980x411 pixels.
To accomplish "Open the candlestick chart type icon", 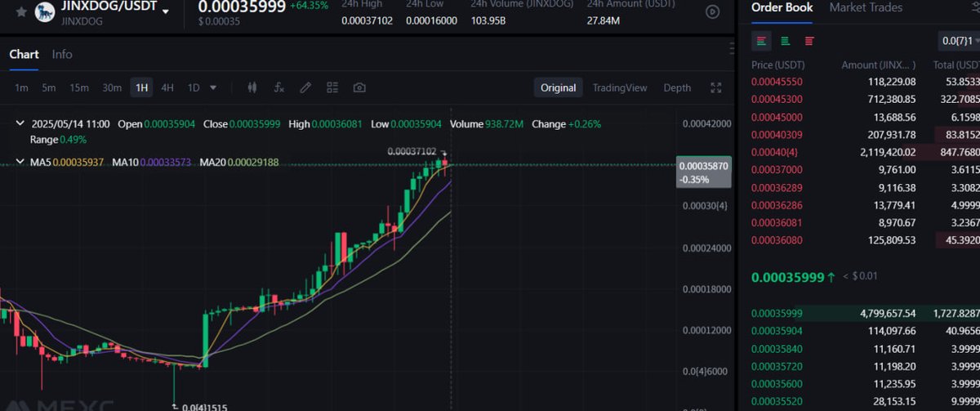I will click(252, 87).
